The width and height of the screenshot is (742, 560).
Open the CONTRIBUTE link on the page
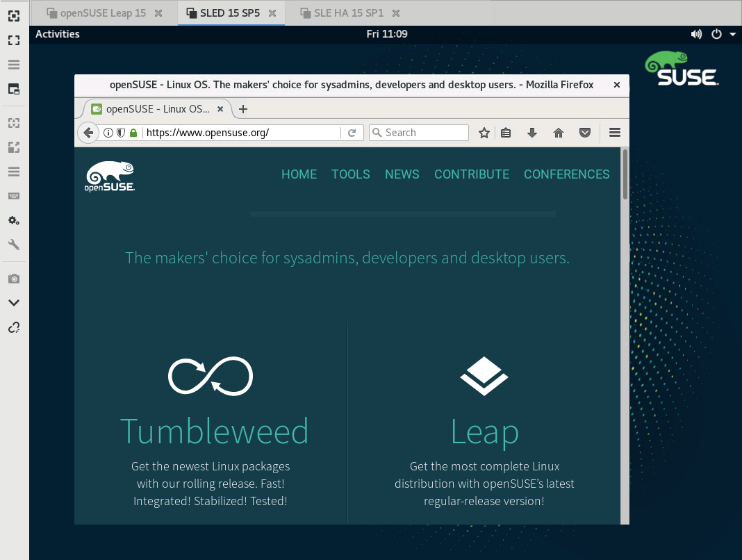[x=472, y=174]
